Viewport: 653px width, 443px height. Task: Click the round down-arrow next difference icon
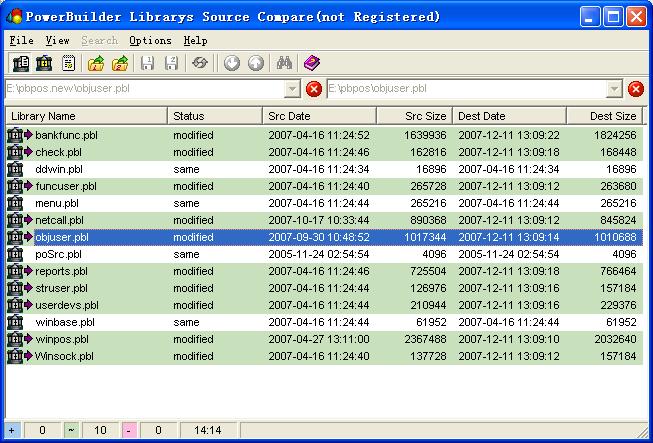tap(232, 63)
